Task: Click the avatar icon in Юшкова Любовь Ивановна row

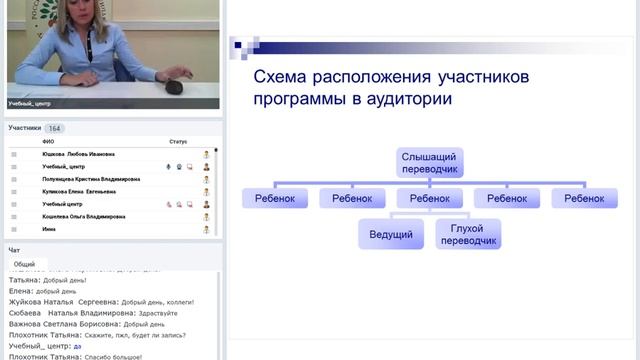Action: pyautogui.click(x=207, y=154)
